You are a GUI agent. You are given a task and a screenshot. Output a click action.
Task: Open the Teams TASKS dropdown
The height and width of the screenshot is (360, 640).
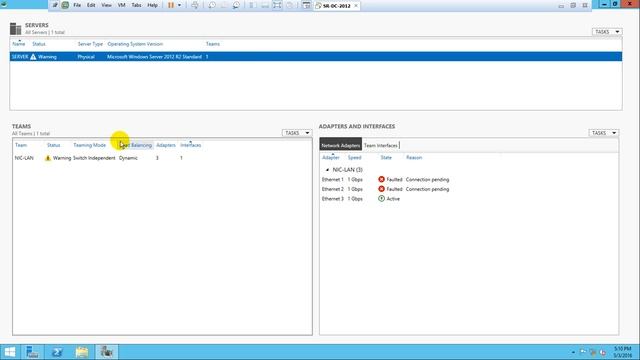click(297, 133)
